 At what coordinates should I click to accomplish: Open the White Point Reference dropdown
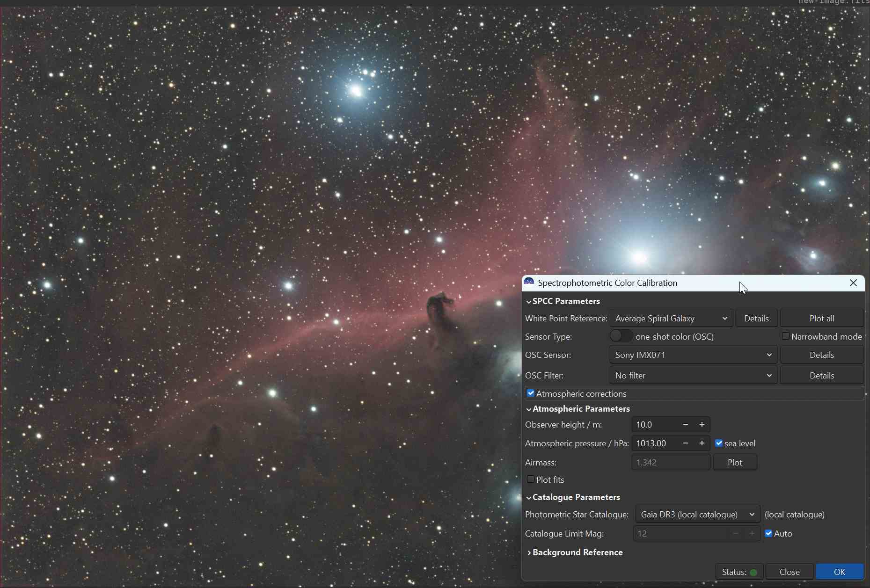click(671, 319)
